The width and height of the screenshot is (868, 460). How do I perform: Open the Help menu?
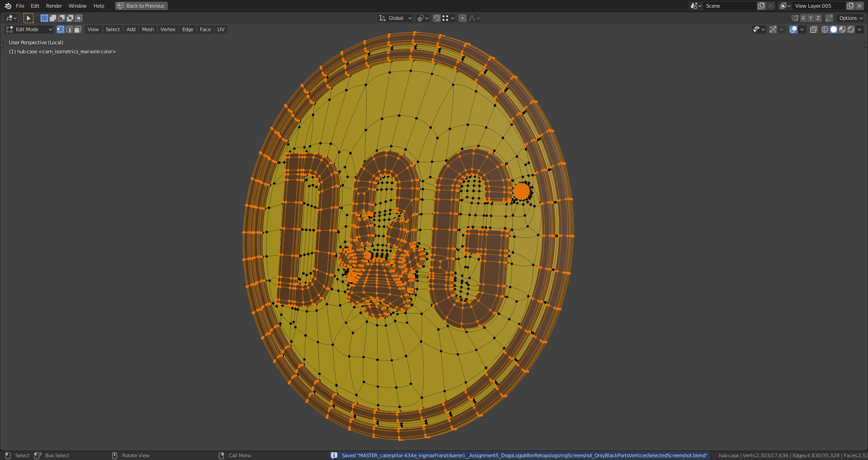point(99,6)
